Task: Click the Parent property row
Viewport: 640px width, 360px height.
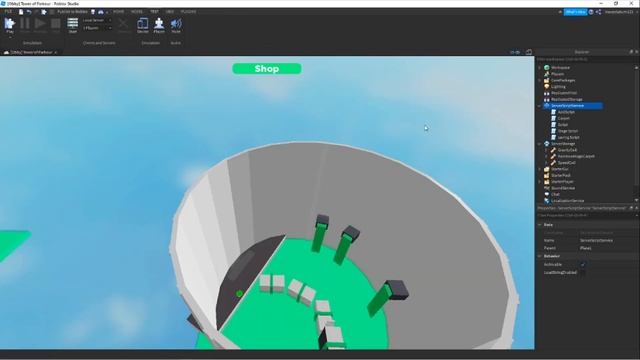Action: 587,248
